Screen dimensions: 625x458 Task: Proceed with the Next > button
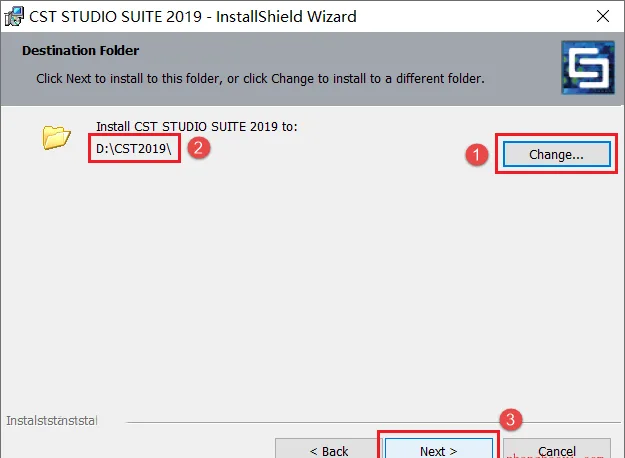point(438,449)
